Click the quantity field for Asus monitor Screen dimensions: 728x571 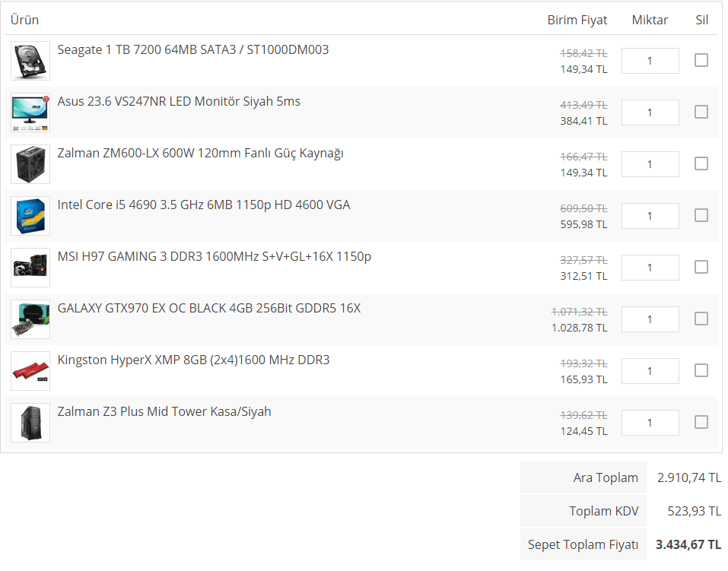[x=650, y=113]
